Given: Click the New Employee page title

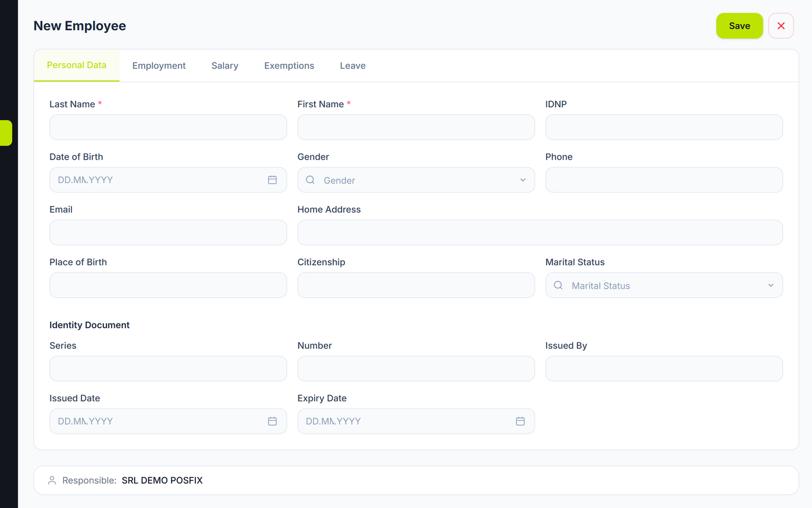Looking at the screenshot, I should pyautogui.click(x=80, y=26).
